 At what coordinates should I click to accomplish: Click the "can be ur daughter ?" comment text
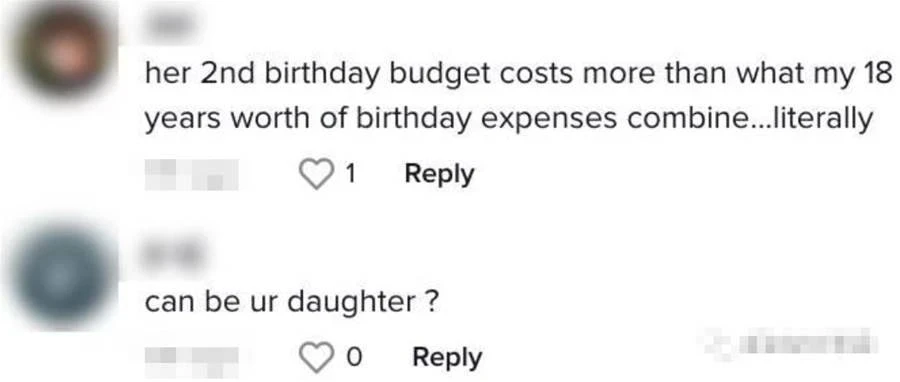pyautogui.click(x=292, y=302)
